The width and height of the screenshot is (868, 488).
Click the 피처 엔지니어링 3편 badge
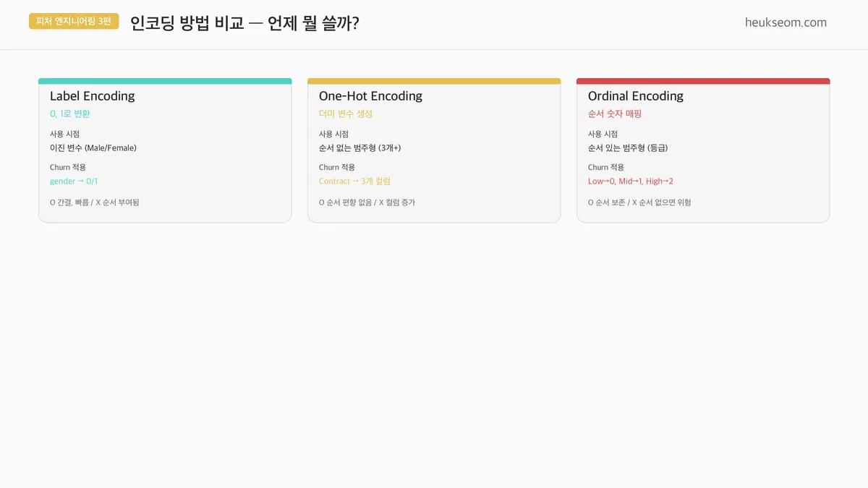(74, 22)
